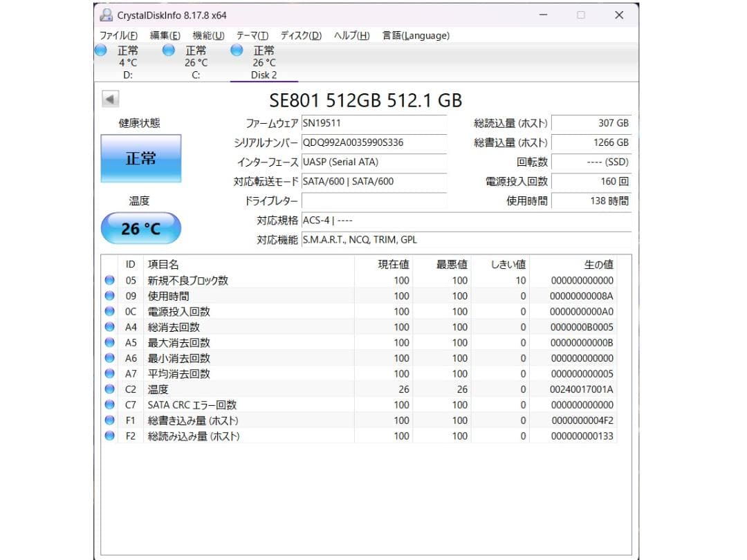Click the 現在値 column header
Viewport: 747px width, 560px height.
[x=383, y=264]
